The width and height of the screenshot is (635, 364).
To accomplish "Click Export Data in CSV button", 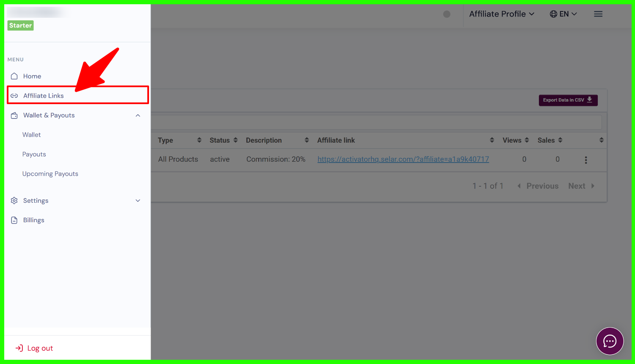I will click(568, 100).
